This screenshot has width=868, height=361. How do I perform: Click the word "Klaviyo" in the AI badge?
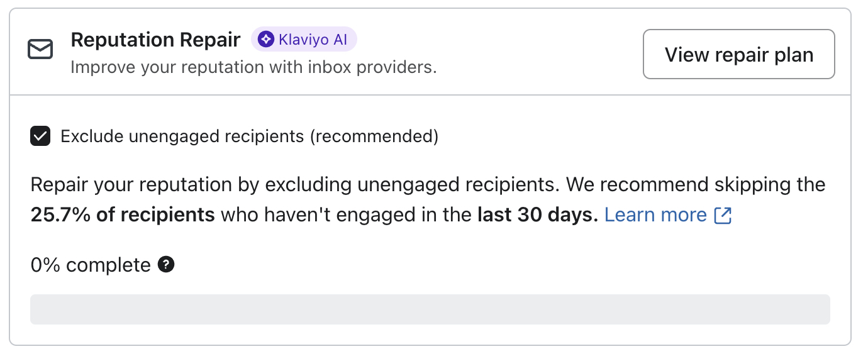[x=304, y=40]
